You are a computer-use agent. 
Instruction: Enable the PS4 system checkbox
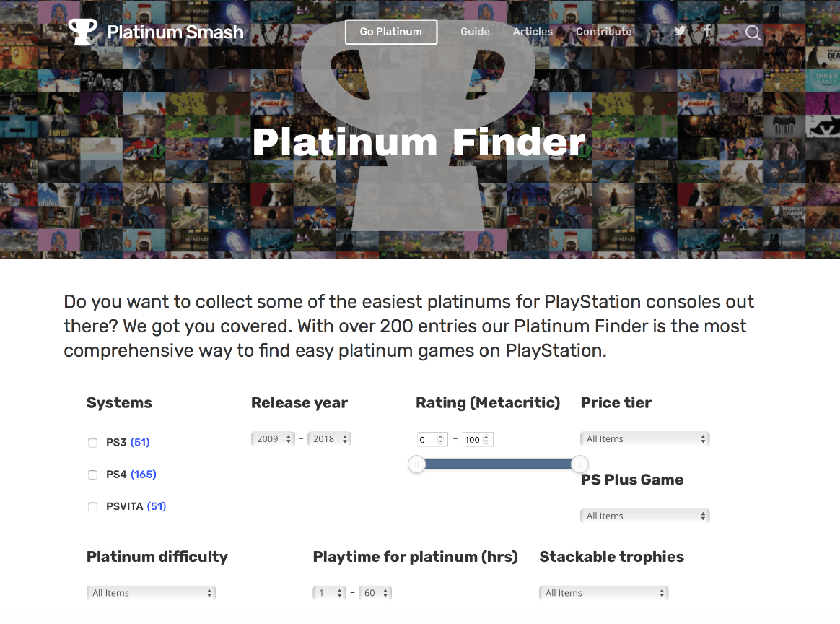[x=92, y=474]
